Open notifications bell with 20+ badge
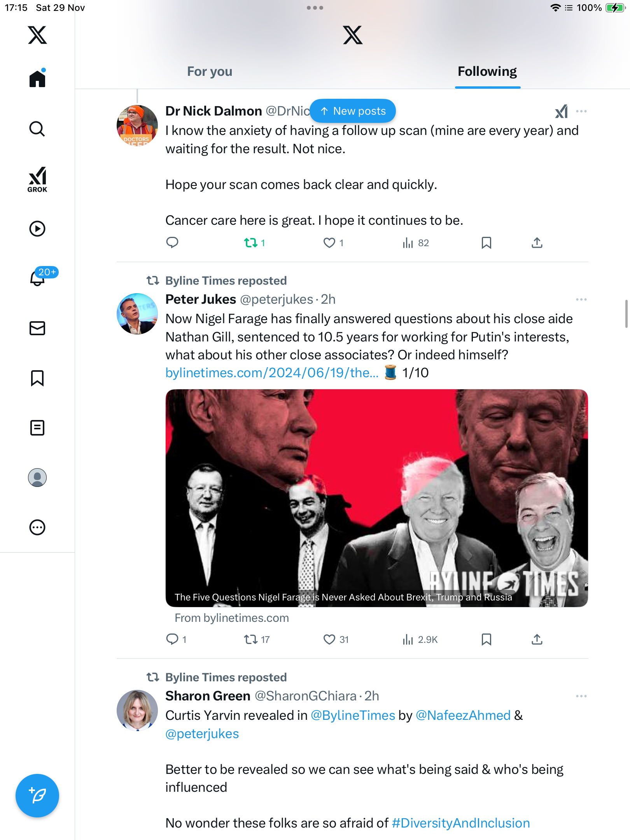This screenshot has width=630, height=840. pyautogui.click(x=38, y=278)
